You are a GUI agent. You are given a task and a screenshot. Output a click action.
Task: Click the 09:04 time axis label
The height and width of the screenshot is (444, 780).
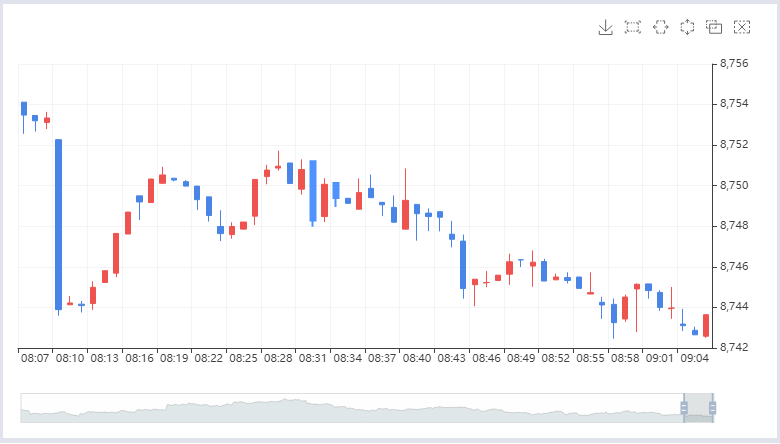click(x=694, y=358)
